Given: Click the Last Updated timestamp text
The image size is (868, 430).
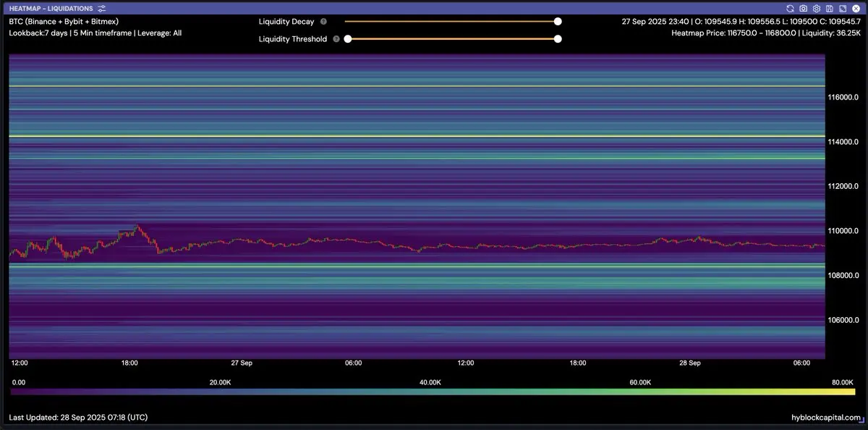Looking at the screenshot, I should point(78,418).
